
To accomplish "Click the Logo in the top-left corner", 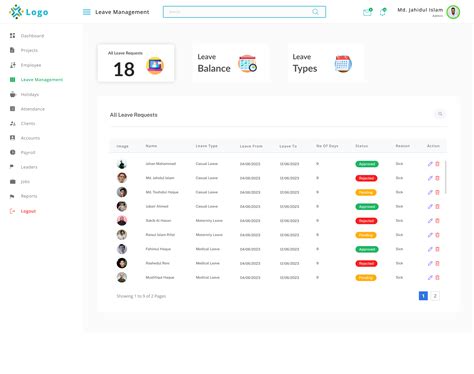I will click(x=29, y=12).
